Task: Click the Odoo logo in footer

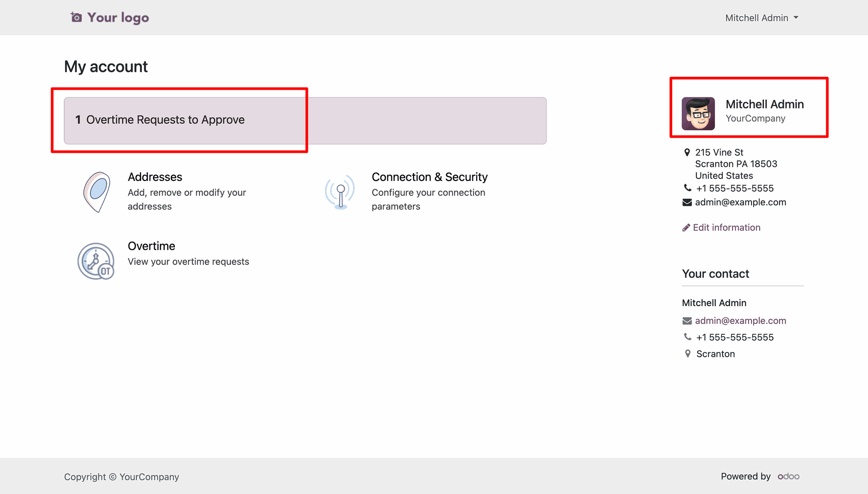Action: click(x=788, y=476)
